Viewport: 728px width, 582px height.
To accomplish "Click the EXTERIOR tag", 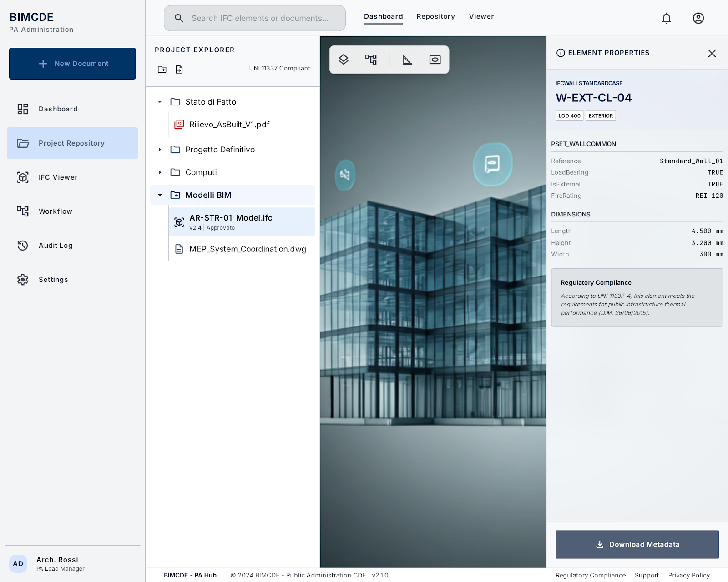I will pos(601,116).
